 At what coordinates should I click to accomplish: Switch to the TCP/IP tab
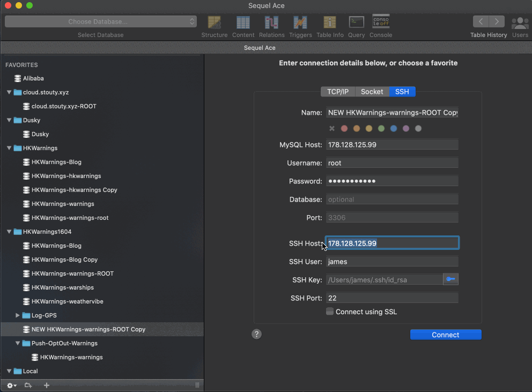click(337, 92)
